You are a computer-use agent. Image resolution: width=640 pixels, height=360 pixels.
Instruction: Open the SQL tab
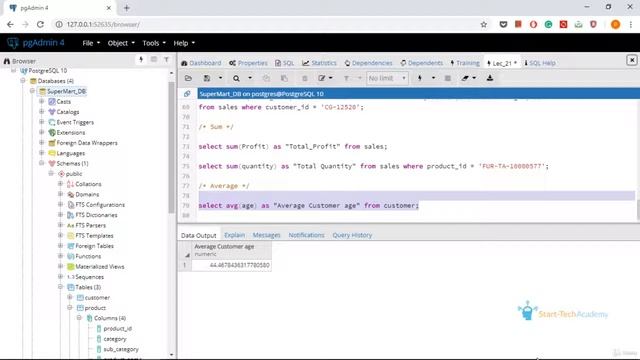click(x=284, y=63)
